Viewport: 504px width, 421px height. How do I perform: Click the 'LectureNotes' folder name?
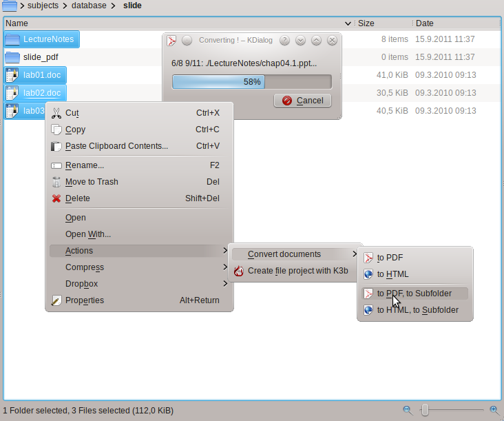point(48,39)
